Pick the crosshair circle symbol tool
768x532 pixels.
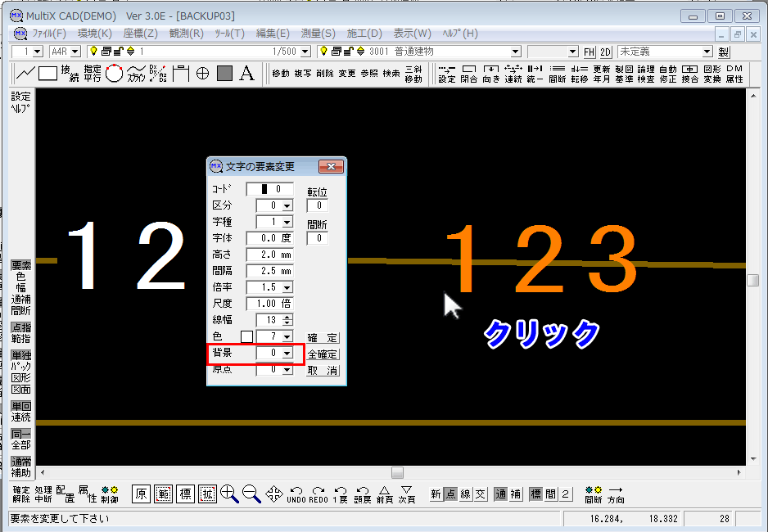pos(202,74)
